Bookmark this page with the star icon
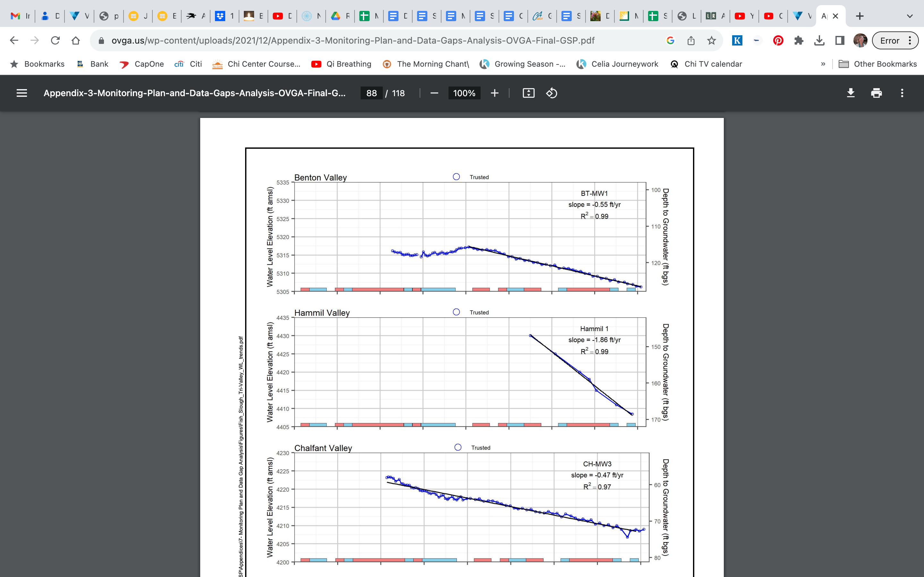Viewport: 924px width, 577px height. [711, 40]
